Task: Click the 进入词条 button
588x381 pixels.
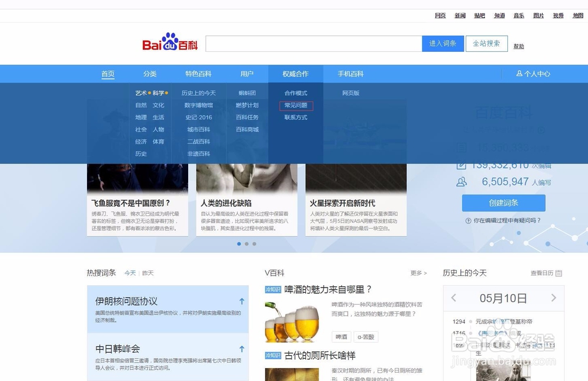Action: click(x=443, y=44)
